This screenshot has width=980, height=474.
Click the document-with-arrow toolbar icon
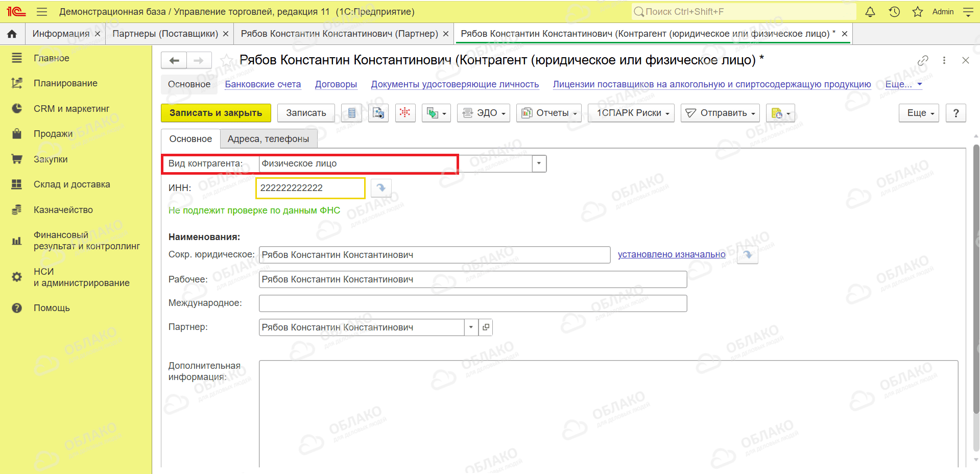[x=378, y=113]
